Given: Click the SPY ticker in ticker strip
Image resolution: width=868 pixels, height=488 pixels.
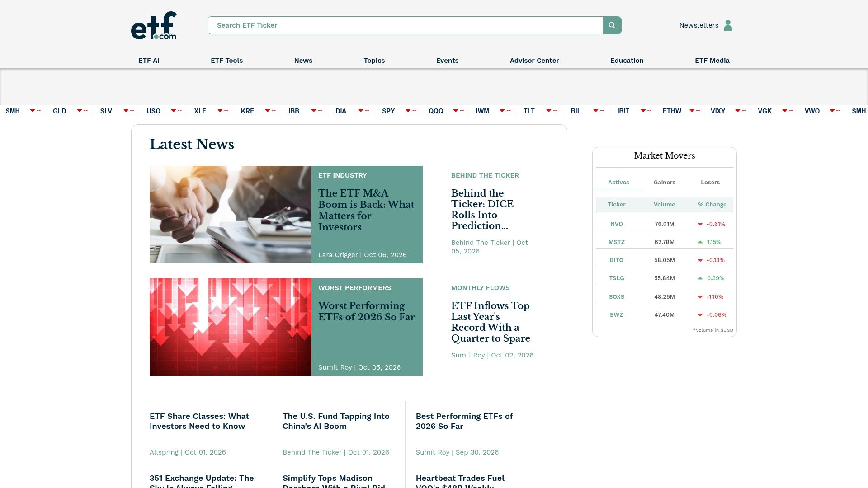Looking at the screenshot, I should 388,111.
